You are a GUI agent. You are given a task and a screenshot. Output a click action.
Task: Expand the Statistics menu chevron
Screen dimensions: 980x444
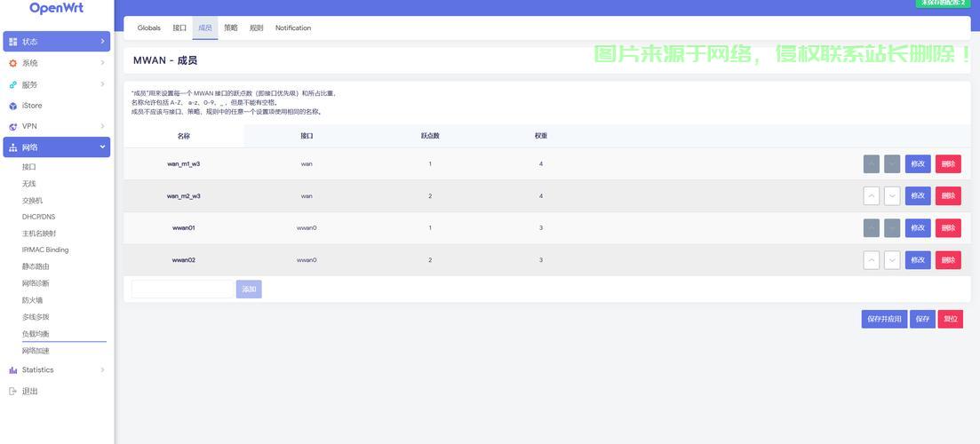click(102, 370)
